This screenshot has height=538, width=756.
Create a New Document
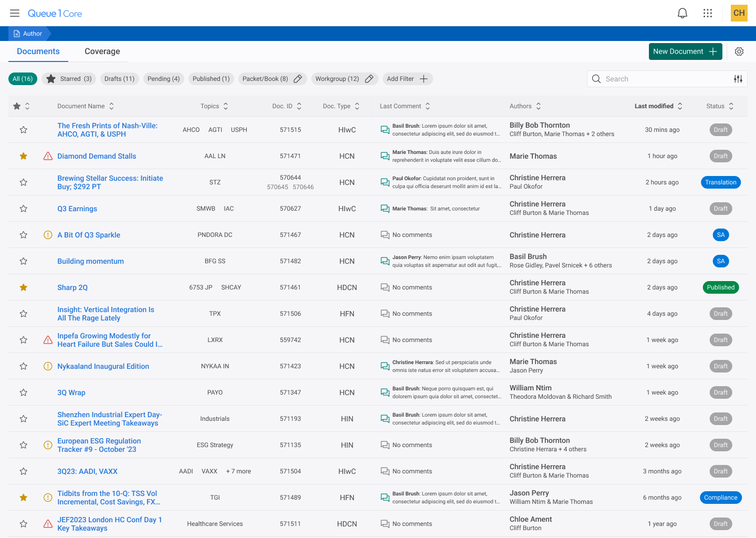pos(686,51)
